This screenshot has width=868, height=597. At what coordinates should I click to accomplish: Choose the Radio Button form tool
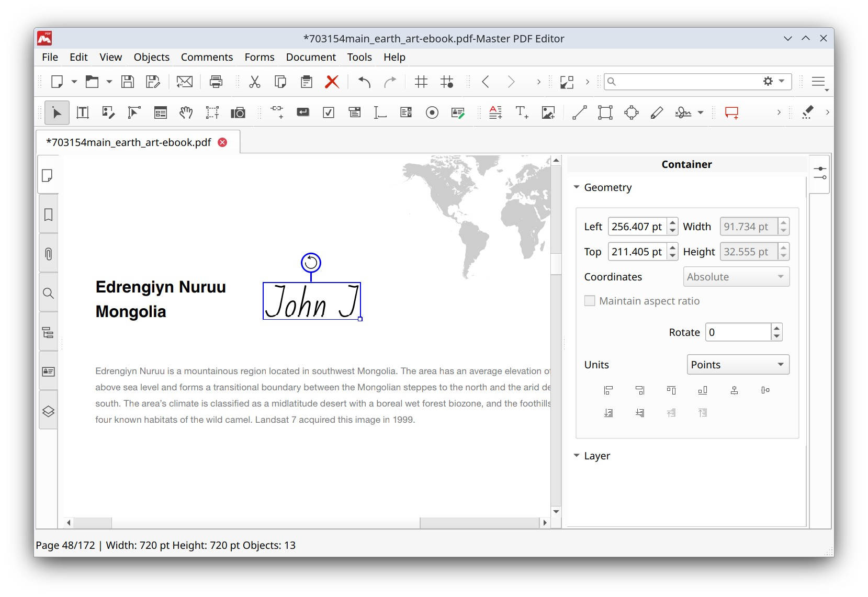[x=432, y=112]
